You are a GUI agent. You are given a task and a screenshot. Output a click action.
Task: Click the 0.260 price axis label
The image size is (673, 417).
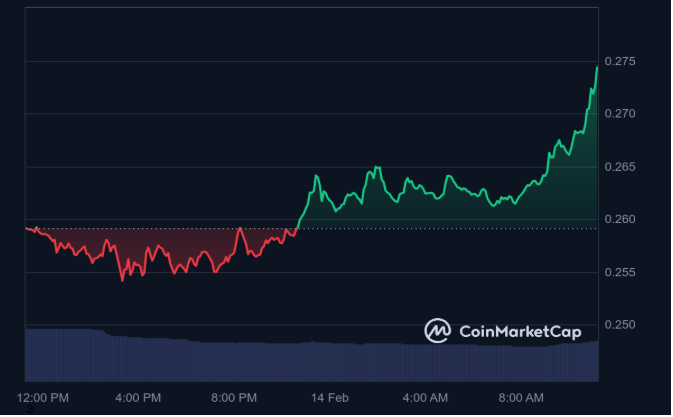(x=621, y=219)
